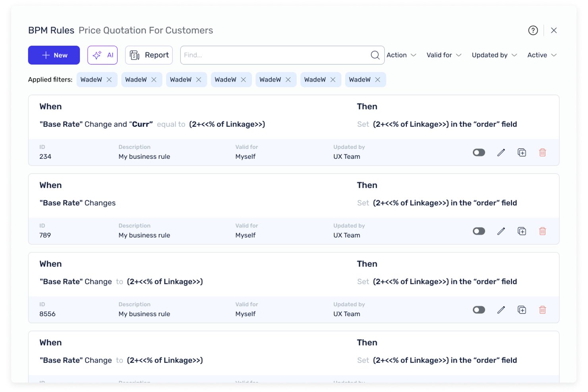The height and width of the screenshot is (392, 588).
Task: Click "Base Rate" Changes condition text
Action: [x=77, y=203]
